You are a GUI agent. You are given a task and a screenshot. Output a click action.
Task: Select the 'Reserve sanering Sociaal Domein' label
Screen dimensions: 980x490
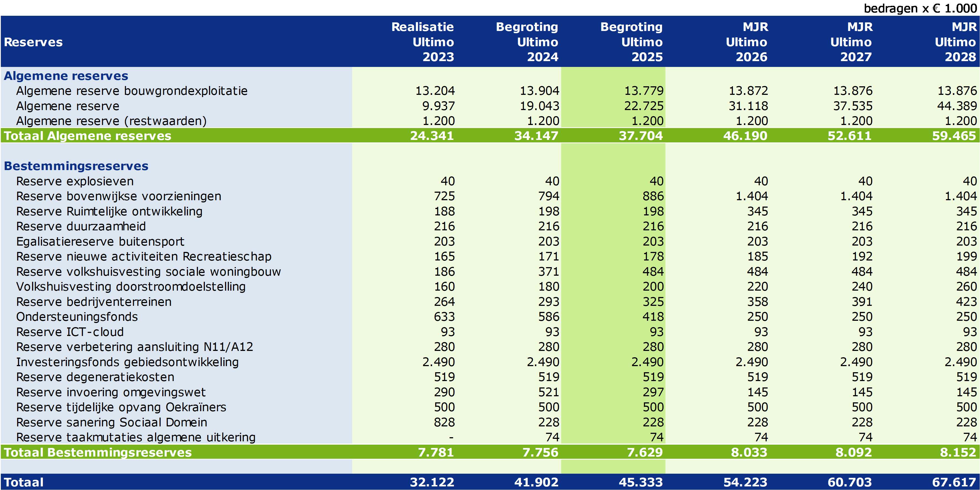111,422
